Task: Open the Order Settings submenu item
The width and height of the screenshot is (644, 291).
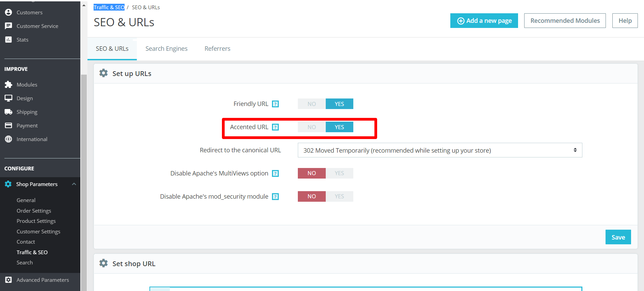Action: (x=34, y=211)
